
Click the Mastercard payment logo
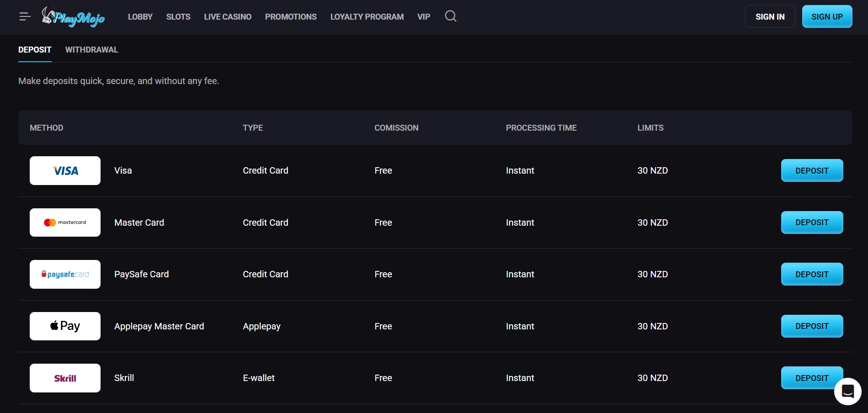pyautogui.click(x=65, y=222)
